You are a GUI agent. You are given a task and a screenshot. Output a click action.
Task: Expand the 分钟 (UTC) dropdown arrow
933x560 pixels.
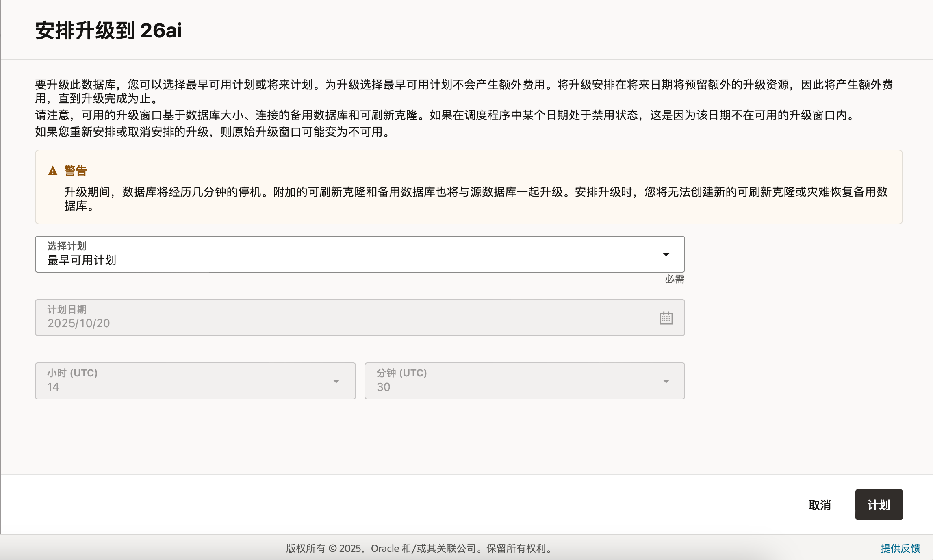pyautogui.click(x=666, y=381)
